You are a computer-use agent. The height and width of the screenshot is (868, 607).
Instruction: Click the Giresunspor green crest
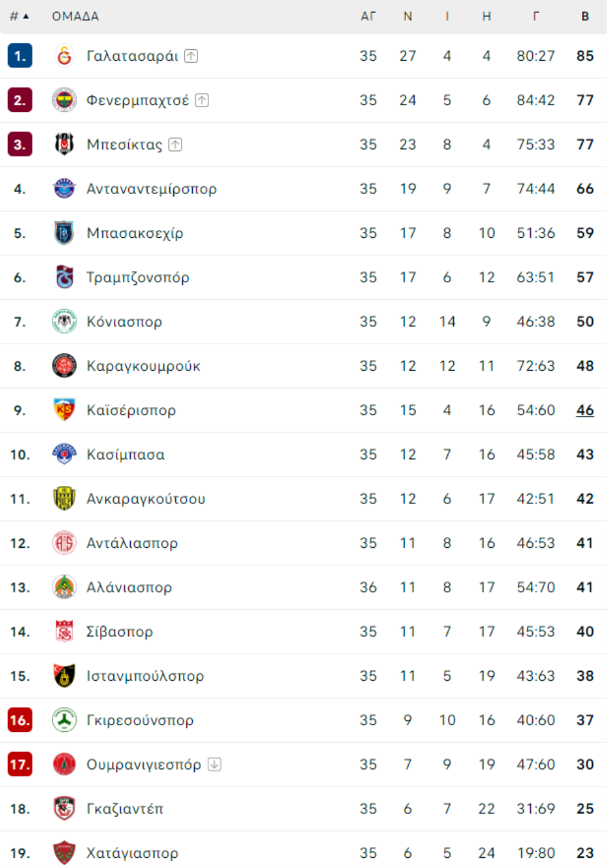point(65,720)
